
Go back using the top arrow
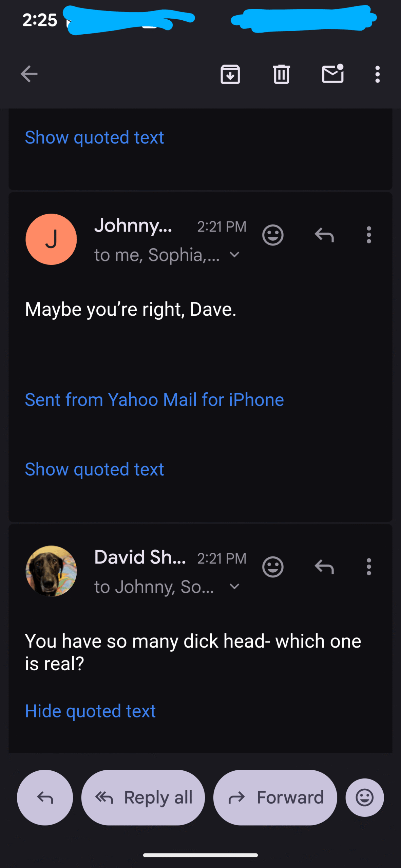pyautogui.click(x=29, y=74)
